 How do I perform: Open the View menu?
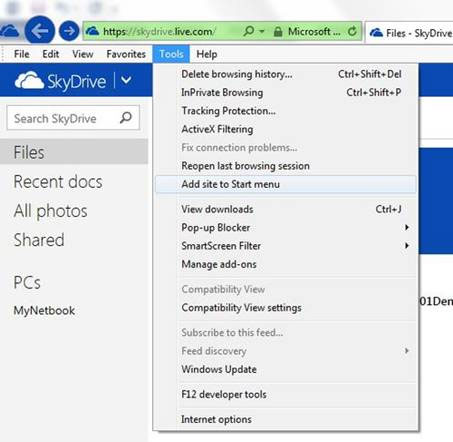(x=83, y=54)
